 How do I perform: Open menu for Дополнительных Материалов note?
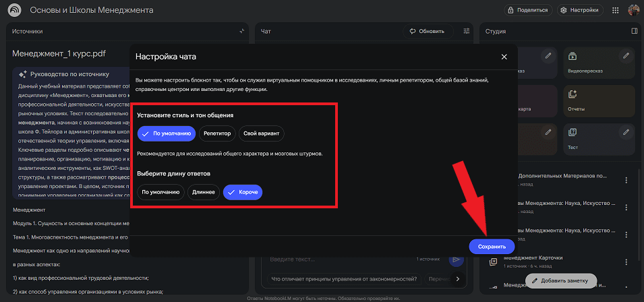(626, 180)
